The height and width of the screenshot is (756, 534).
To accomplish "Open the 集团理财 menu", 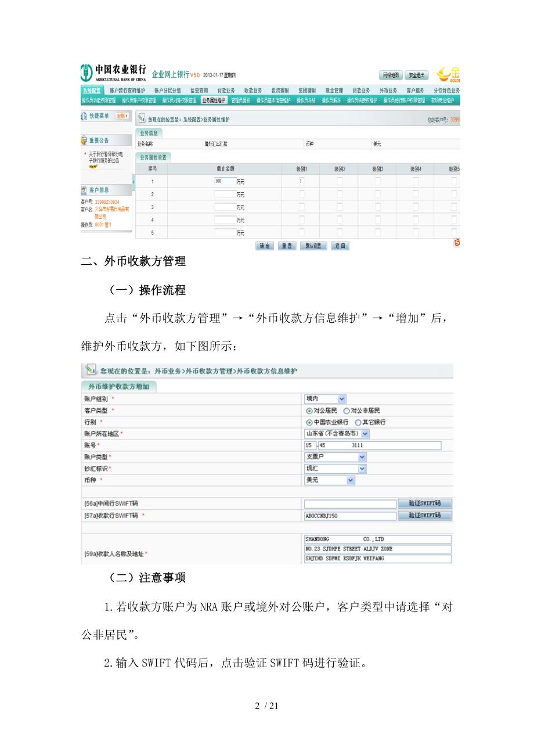I will click(x=307, y=91).
